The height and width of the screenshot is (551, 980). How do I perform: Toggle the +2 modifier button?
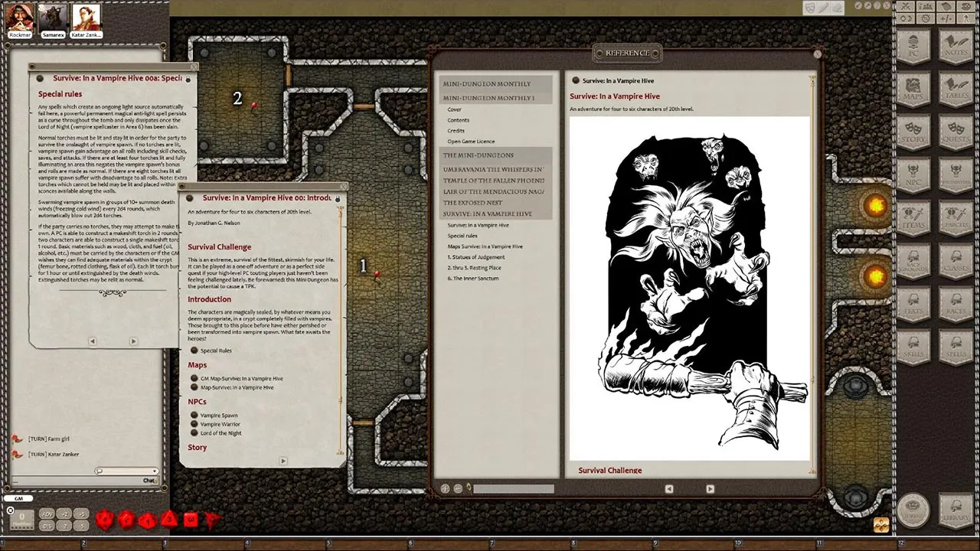pyautogui.click(x=65, y=514)
